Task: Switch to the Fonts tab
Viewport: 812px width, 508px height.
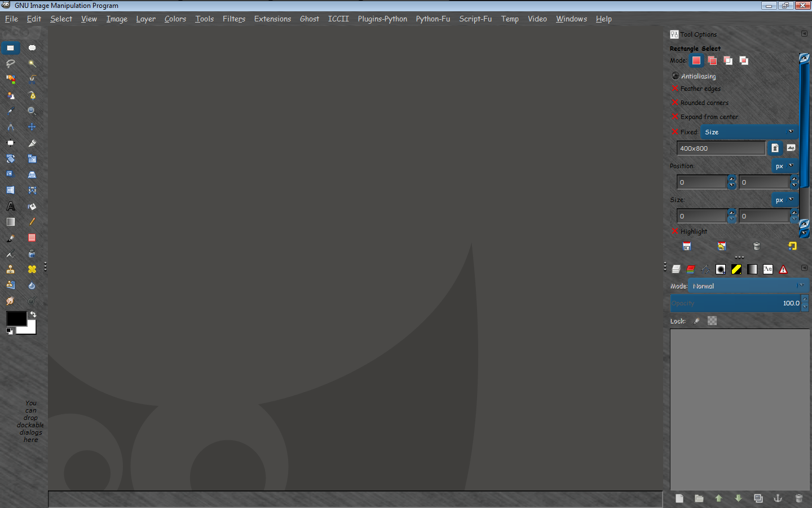Action: pos(768,269)
